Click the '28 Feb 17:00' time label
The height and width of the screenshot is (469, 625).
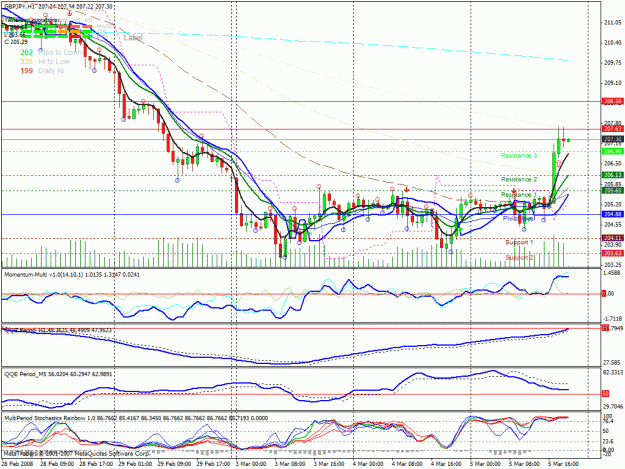[96, 464]
